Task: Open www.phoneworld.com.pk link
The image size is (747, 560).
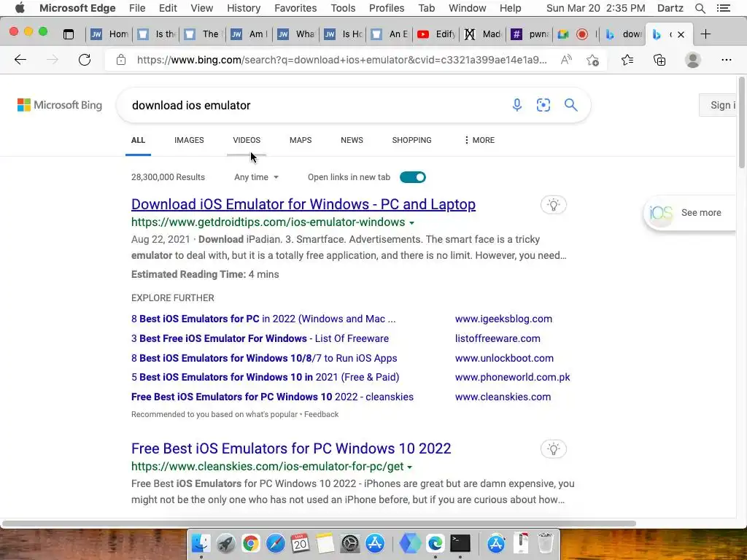Action: coord(513,377)
